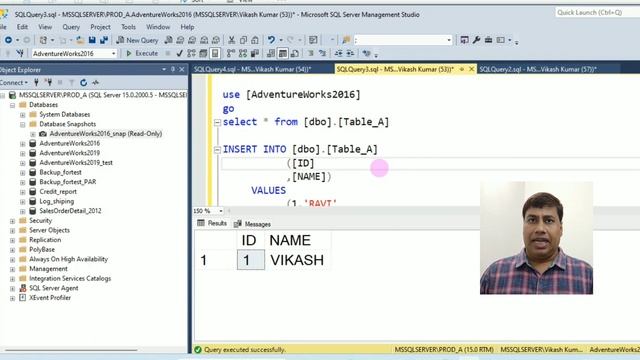The width and height of the screenshot is (640, 360).
Task: Click Change Connection icon left of database dropdown
Action: [20, 53]
